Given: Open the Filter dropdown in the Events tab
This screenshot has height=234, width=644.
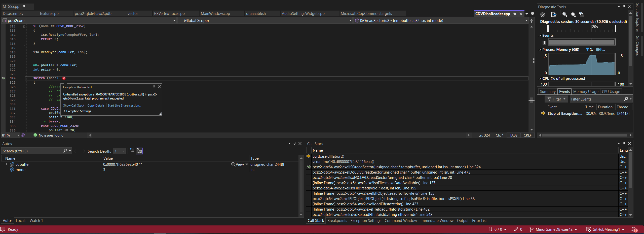Looking at the screenshot, I should (556, 99).
